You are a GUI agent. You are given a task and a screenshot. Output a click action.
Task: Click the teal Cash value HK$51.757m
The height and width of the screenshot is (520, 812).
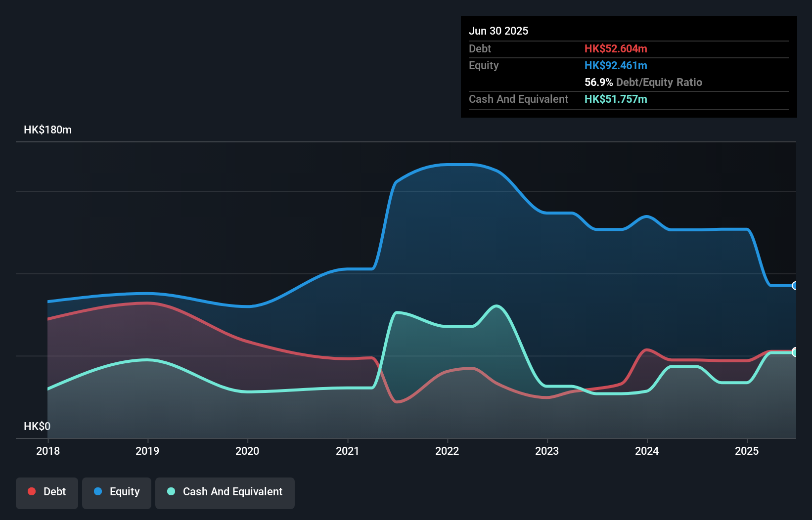[x=616, y=99]
